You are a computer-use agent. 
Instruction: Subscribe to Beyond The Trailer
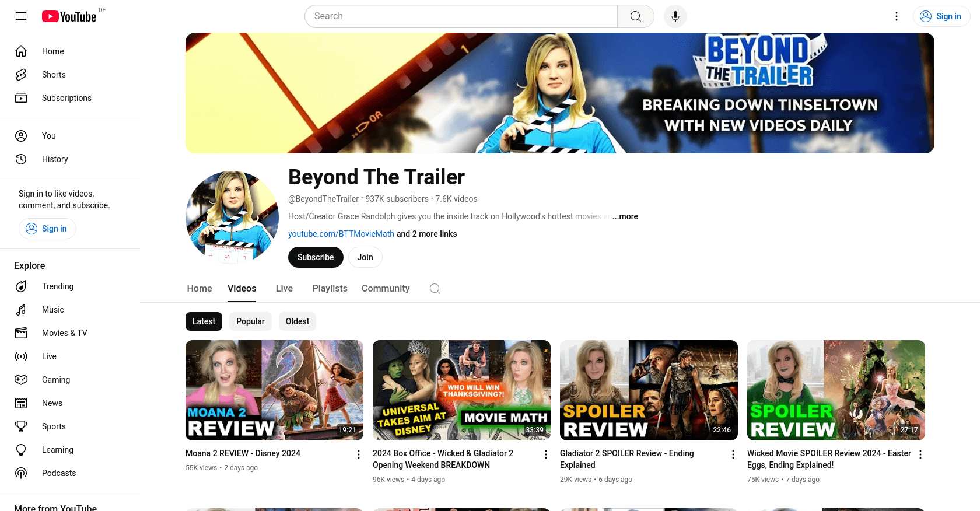pos(316,257)
